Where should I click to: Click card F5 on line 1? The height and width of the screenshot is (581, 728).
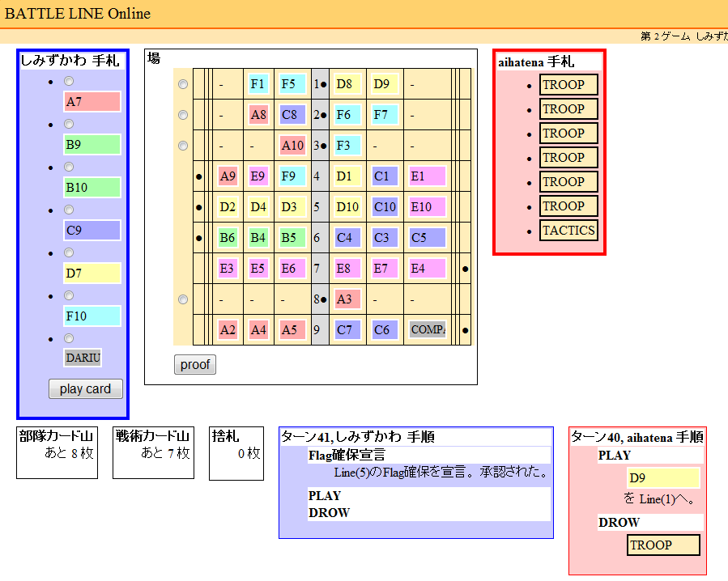(292, 84)
